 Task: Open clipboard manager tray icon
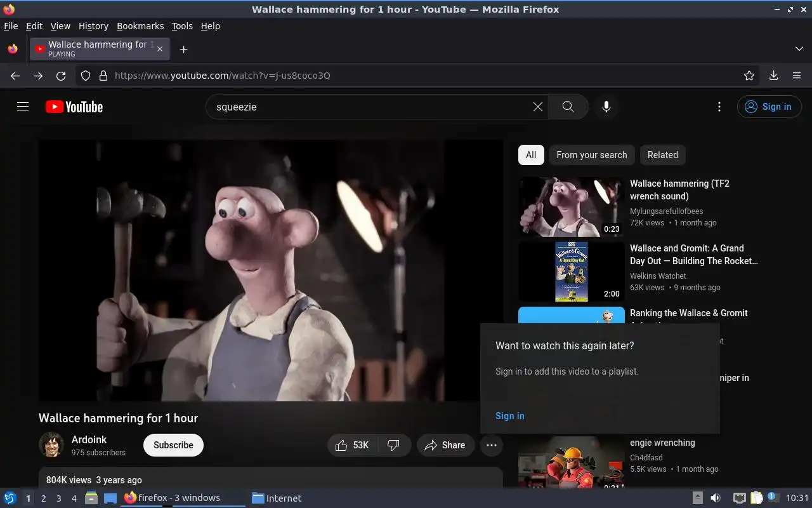[756, 498]
